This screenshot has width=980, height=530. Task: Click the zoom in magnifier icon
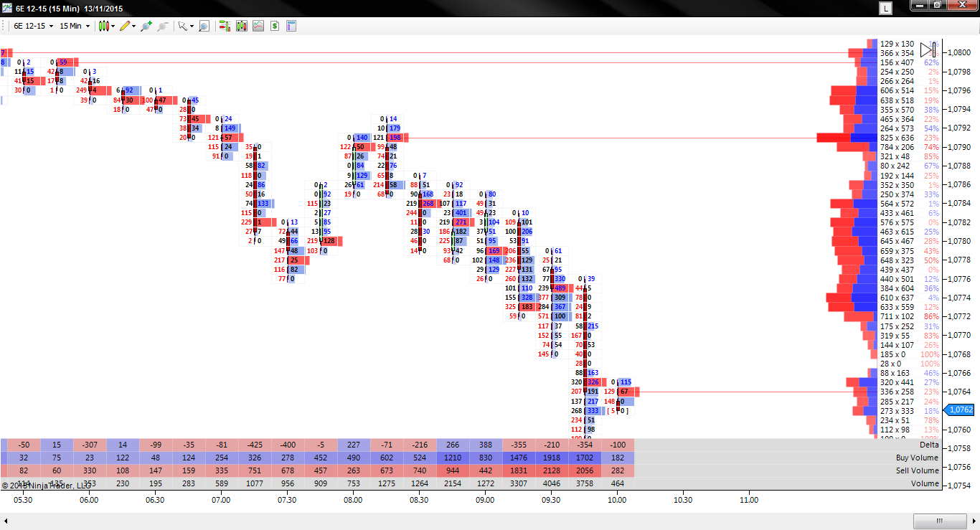146,26
